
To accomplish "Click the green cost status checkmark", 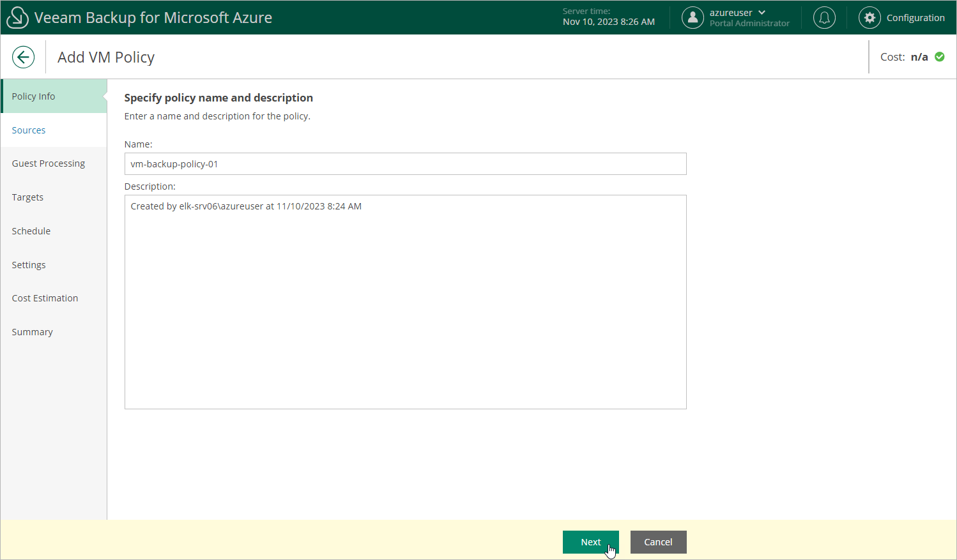I will [940, 57].
